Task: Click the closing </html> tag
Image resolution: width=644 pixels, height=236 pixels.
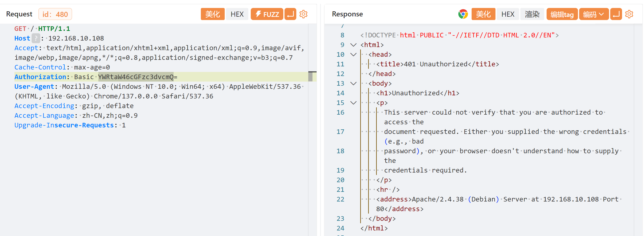Action: coord(374,228)
